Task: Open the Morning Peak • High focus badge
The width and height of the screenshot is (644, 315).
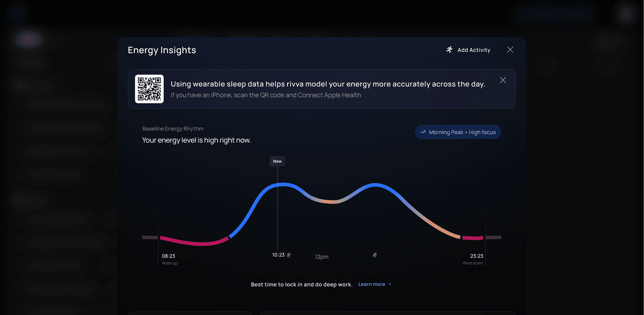Action: click(x=458, y=132)
